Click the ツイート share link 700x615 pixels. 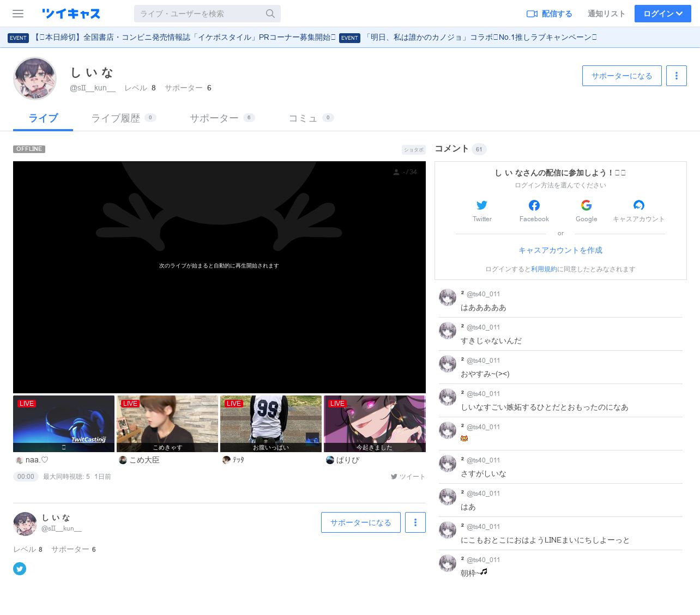pyautogui.click(x=408, y=477)
